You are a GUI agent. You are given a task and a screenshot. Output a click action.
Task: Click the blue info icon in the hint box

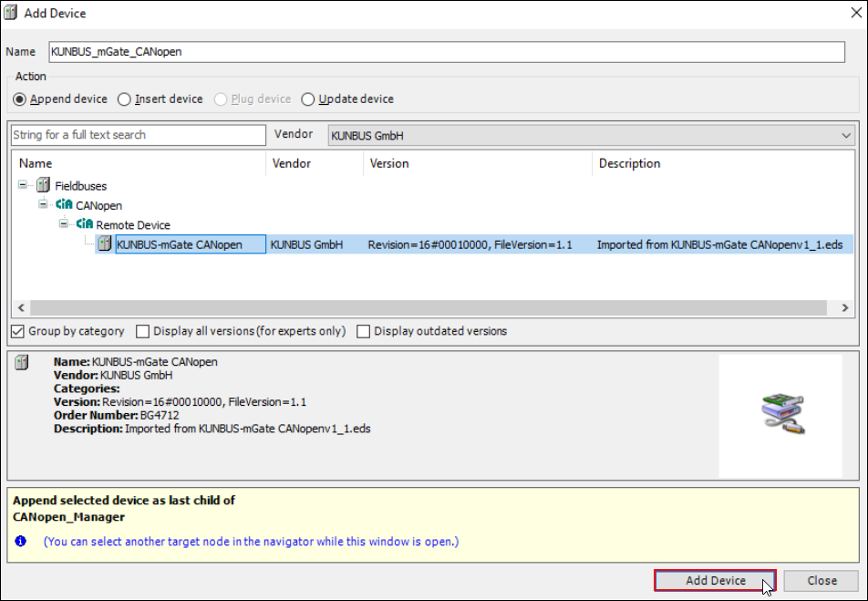point(20,541)
